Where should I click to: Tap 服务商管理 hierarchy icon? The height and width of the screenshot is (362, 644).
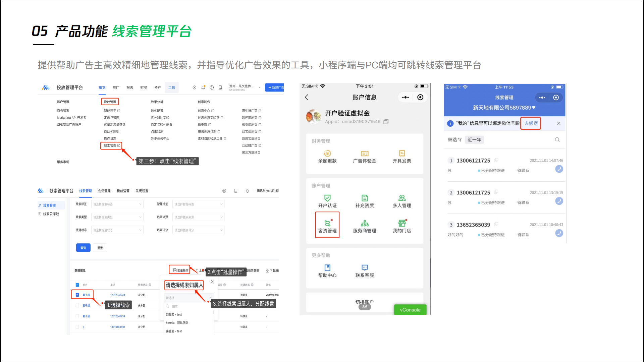[x=365, y=223]
